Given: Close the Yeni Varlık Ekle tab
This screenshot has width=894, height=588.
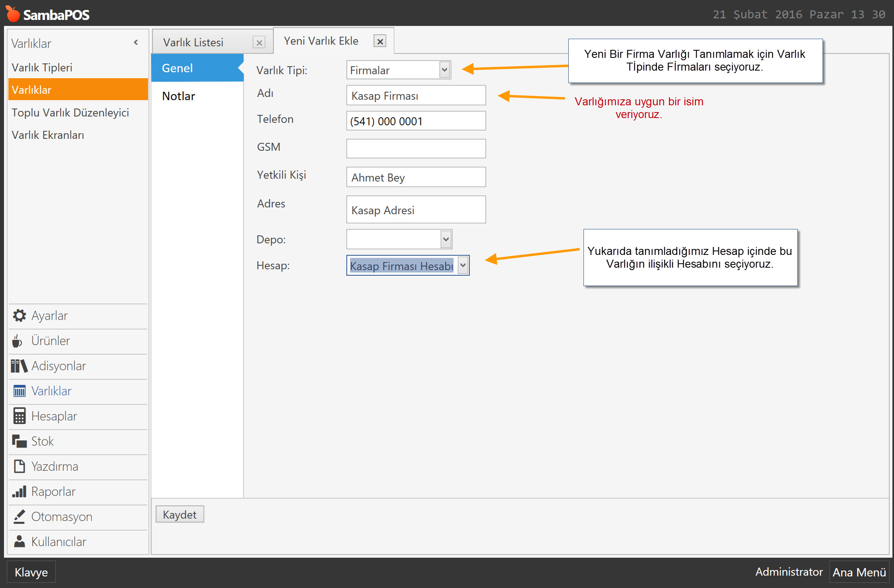Looking at the screenshot, I should [380, 41].
